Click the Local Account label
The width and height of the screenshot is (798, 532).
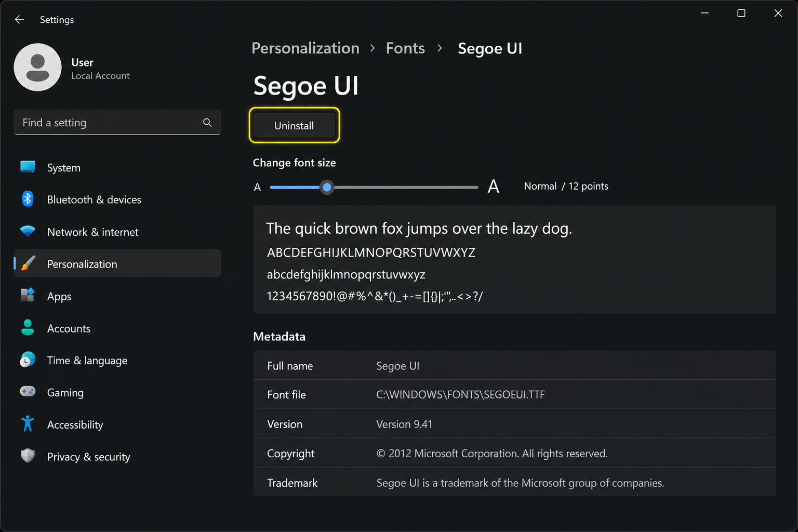[x=100, y=76]
